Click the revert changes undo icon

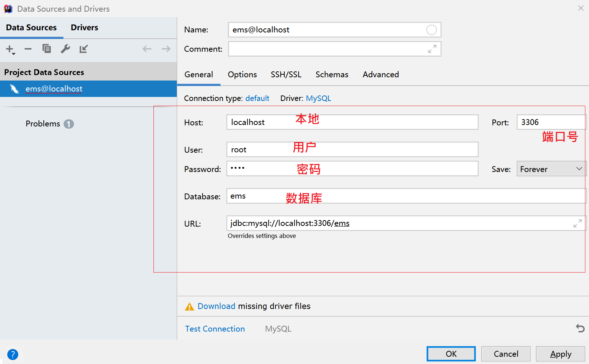click(x=580, y=328)
